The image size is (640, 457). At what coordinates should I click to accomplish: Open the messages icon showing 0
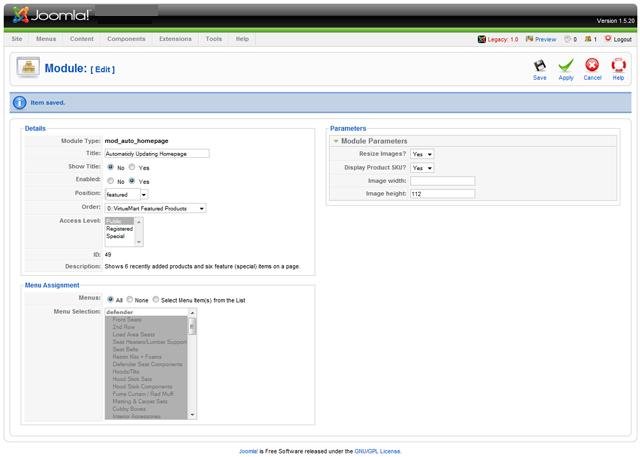tap(567, 39)
